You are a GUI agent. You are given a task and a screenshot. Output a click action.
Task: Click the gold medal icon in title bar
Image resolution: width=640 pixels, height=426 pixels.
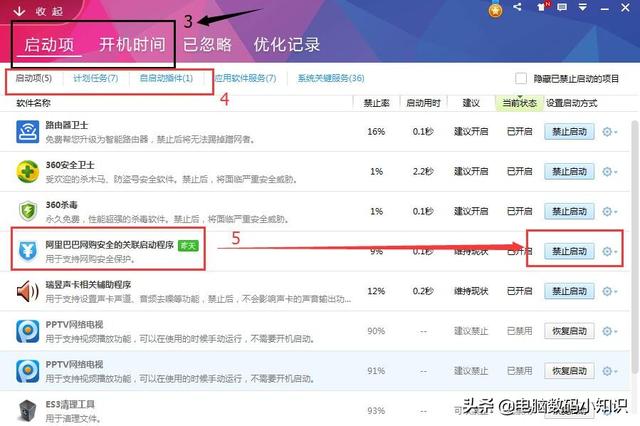(495, 10)
